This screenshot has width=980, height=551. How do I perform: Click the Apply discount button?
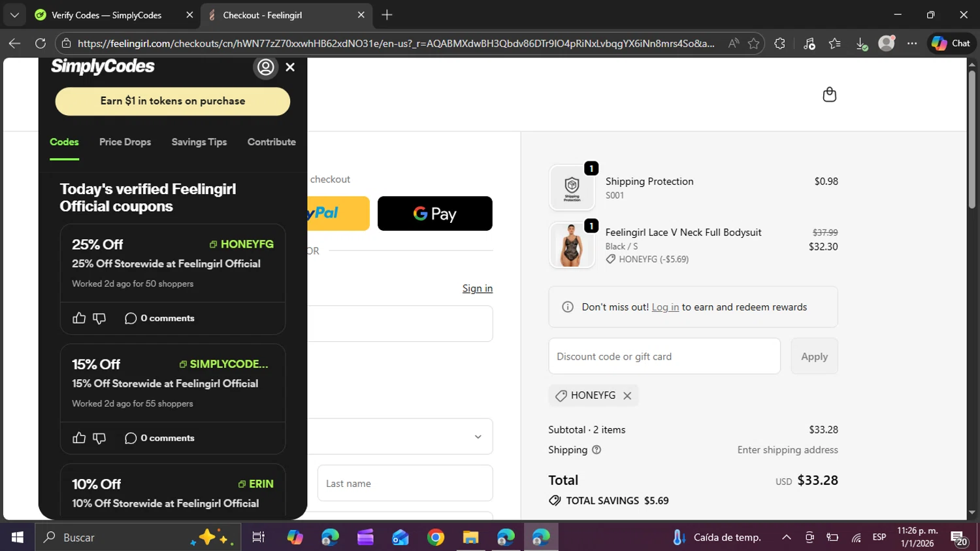click(814, 356)
